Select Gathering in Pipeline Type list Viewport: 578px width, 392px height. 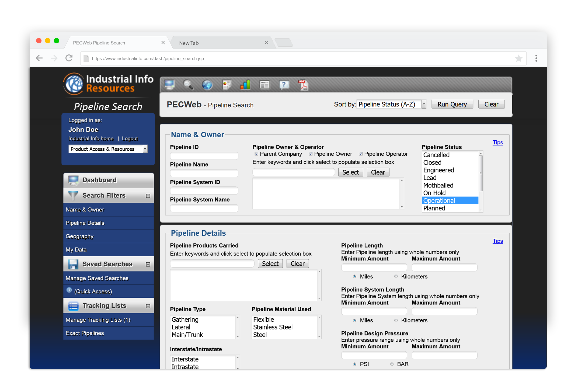click(203, 320)
